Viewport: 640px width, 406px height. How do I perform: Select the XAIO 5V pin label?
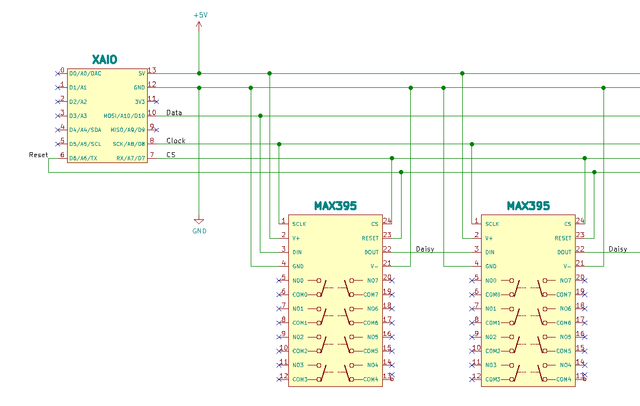click(x=142, y=74)
